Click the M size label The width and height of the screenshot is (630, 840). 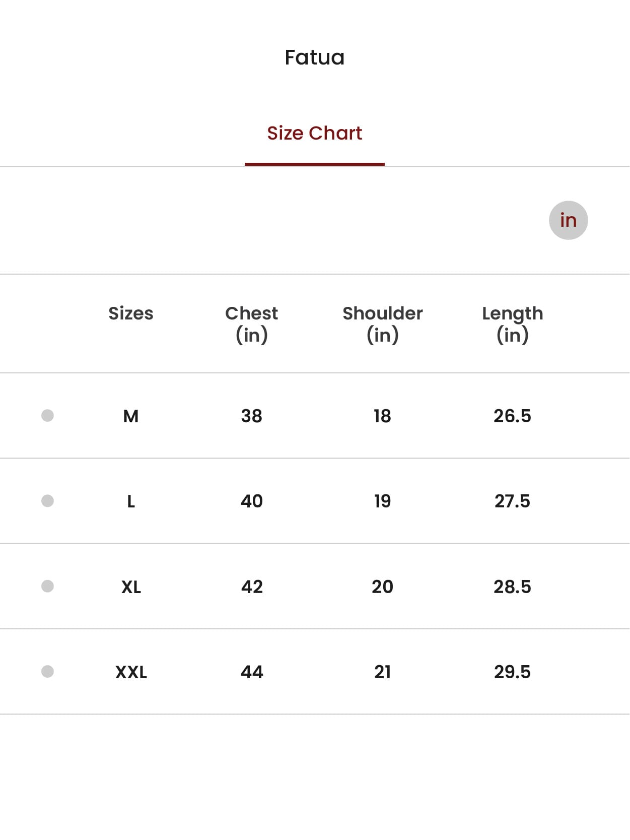131,416
